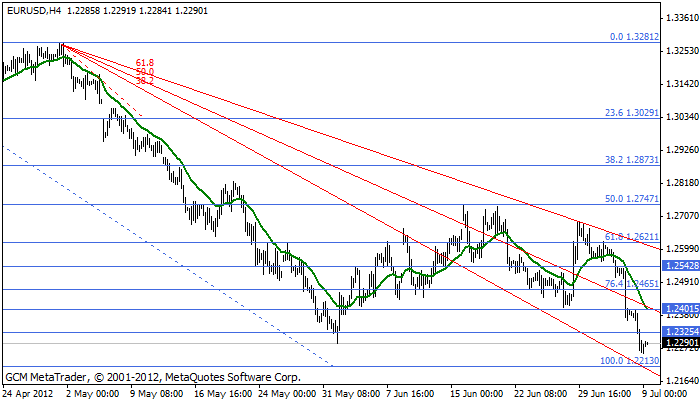Click the GCM MetaTrader copyright text

point(153,377)
